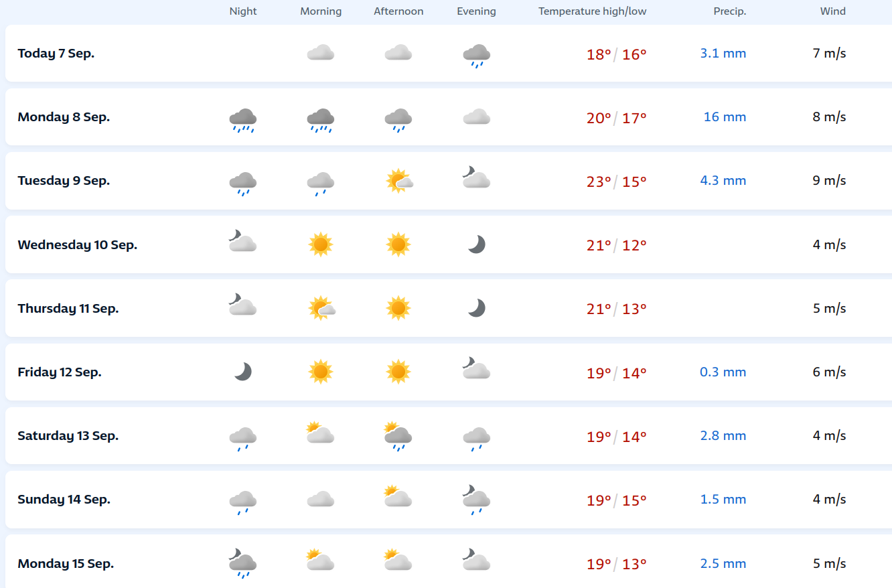The image size is (892, 588).
Task: Click the Precip. column header
Action: point(729,11)
